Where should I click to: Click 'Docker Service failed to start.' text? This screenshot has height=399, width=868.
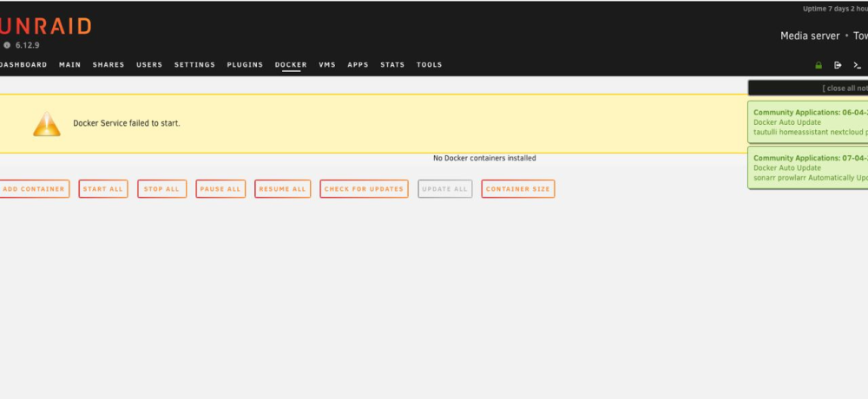click(x=127, y=123)
